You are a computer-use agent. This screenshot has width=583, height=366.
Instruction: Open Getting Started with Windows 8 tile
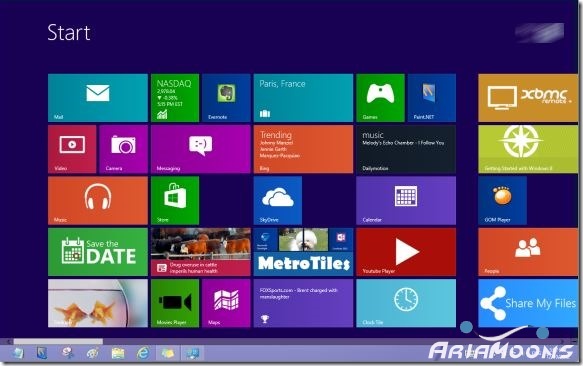pos(528,149)
